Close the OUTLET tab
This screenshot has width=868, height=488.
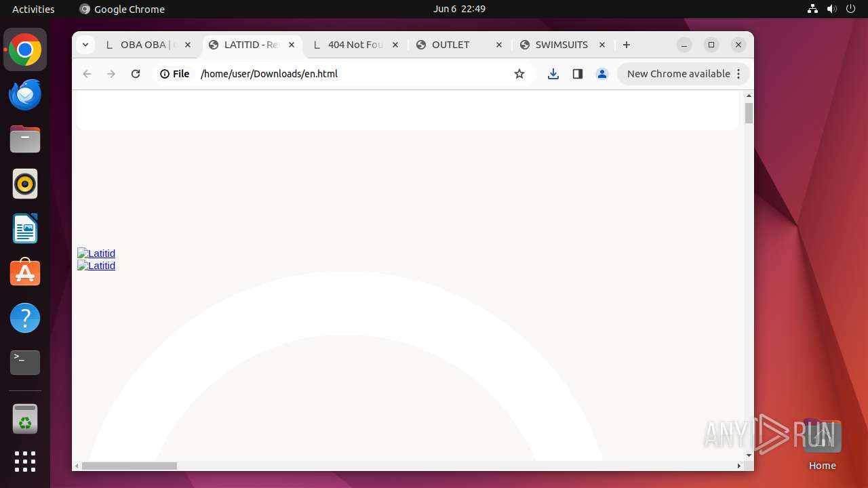(499, 45)
